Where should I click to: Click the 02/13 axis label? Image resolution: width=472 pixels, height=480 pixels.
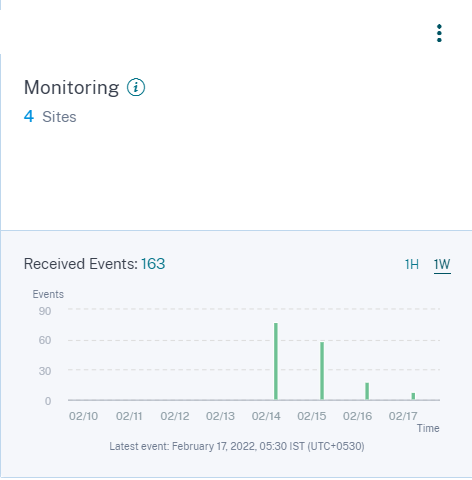pos(220,416)
